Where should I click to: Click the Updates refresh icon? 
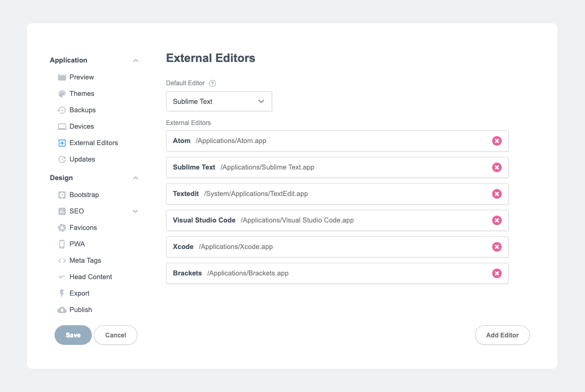[62, 159]
